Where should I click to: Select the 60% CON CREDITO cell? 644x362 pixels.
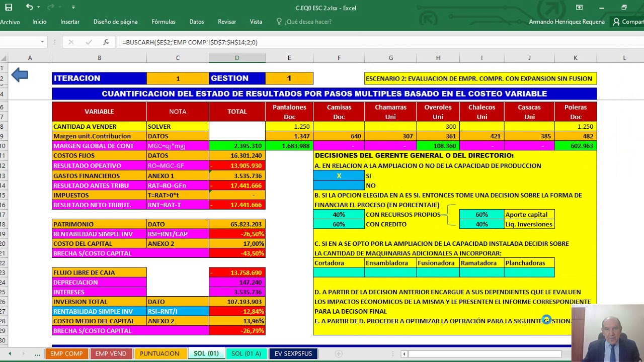(339, 224)
